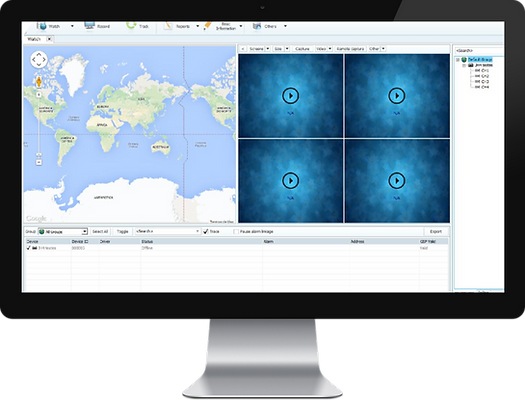Select the CH3 channel in device tree
The height and width of the screenshot is (400, 525).
tap(482, 81)
